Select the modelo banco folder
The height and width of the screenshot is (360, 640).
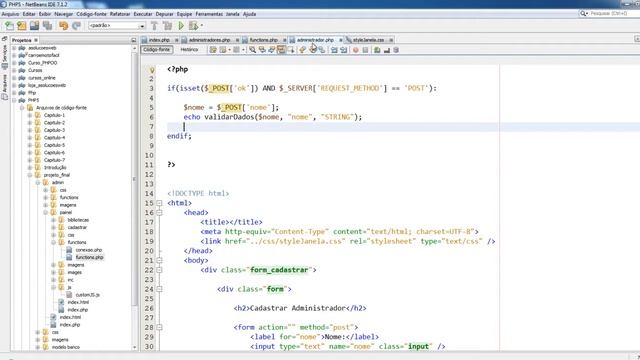click(x=66, y=347)
